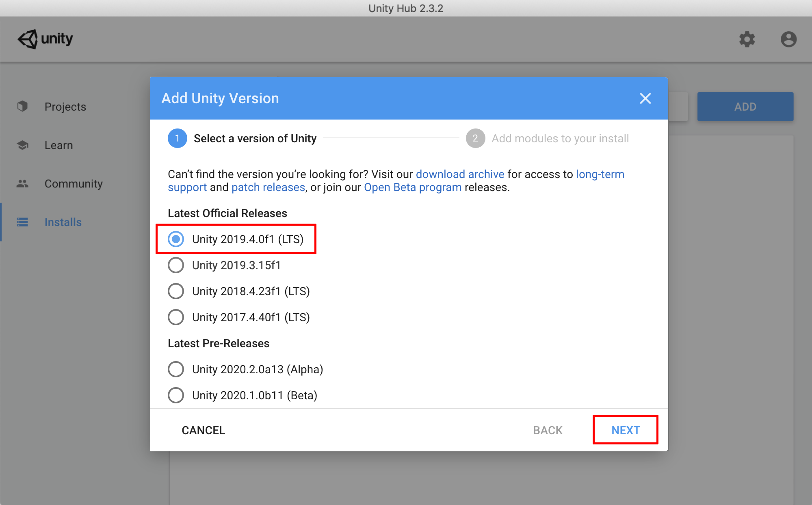The image size is (812, 505).
Task: Close the Add Unity Version dialog
Action: click(x=645, y=98)
